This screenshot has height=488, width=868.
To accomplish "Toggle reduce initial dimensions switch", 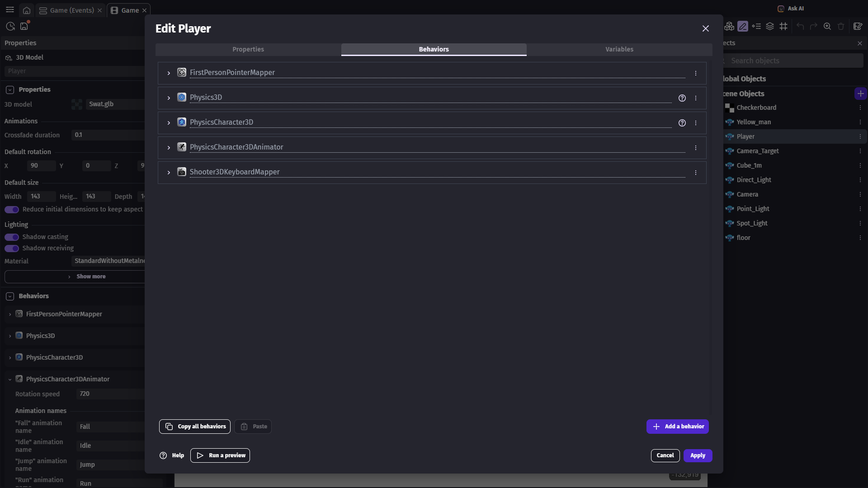I will pyautogui.click(x=12, y=210).
